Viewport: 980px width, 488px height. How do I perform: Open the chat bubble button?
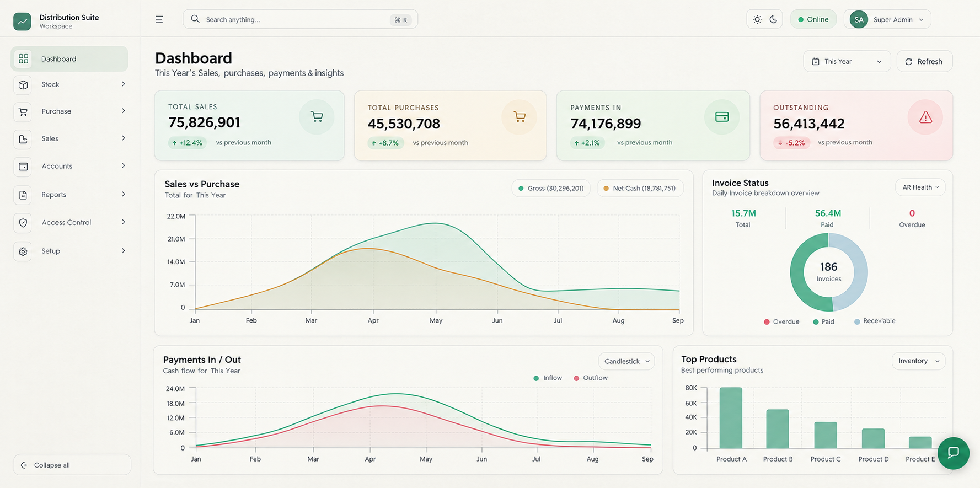(x=953, y=453)
